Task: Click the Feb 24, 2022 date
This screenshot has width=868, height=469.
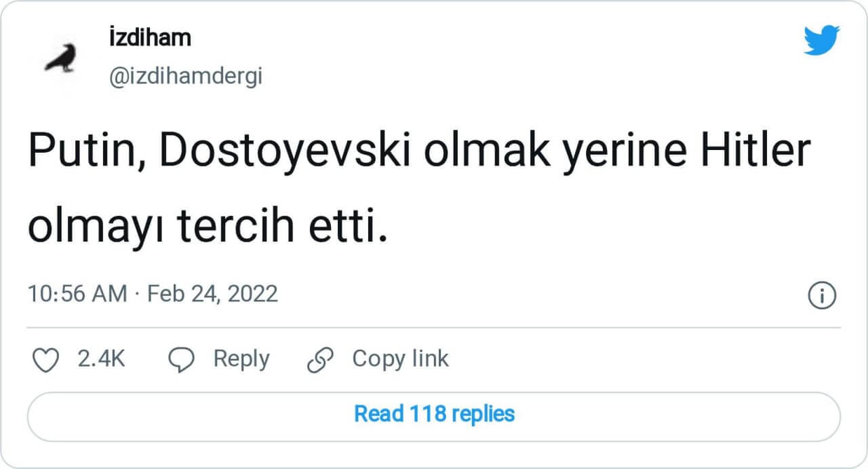Action: (212, 294)
